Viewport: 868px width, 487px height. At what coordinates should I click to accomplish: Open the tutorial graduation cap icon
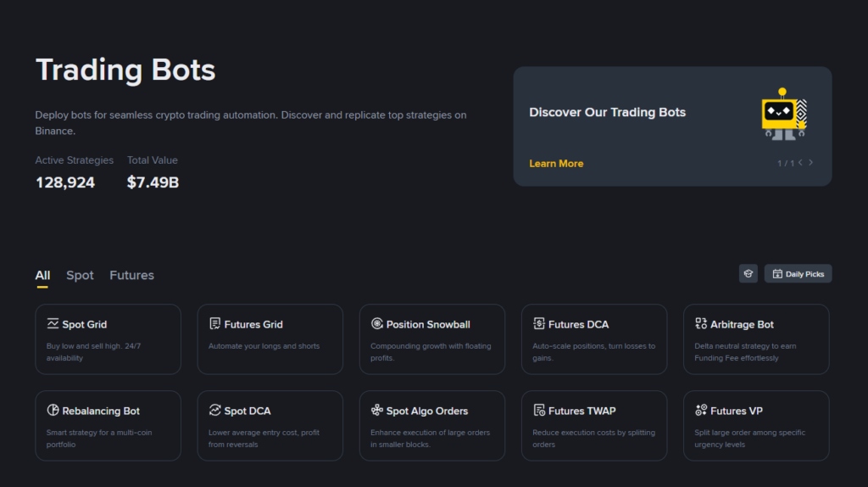748,274
